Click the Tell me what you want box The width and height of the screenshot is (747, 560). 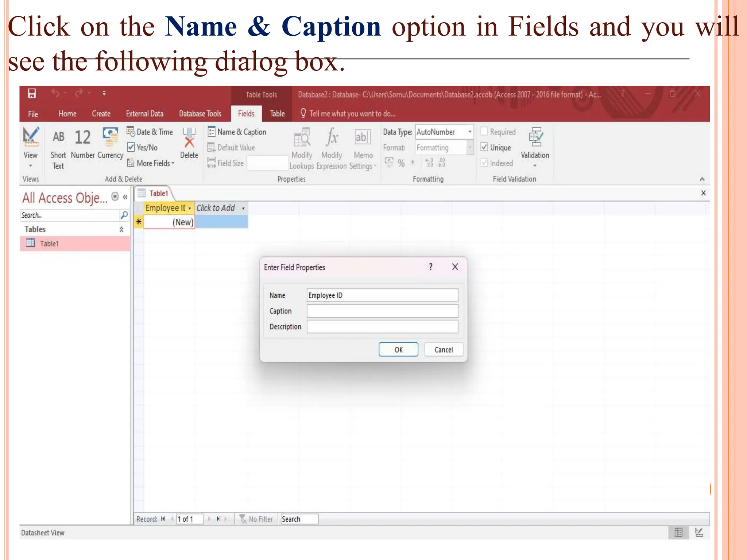[348, 113]
